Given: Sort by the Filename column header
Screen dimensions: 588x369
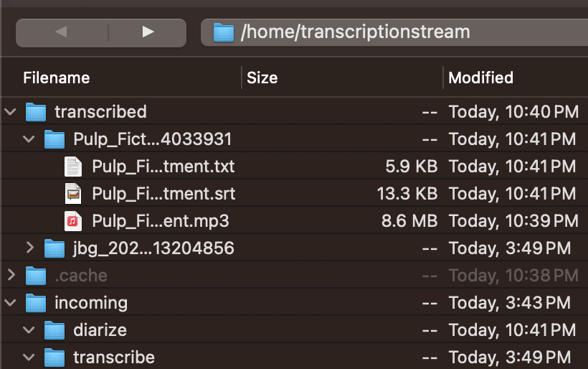Looking at the screenshot, I should [57, 78].
